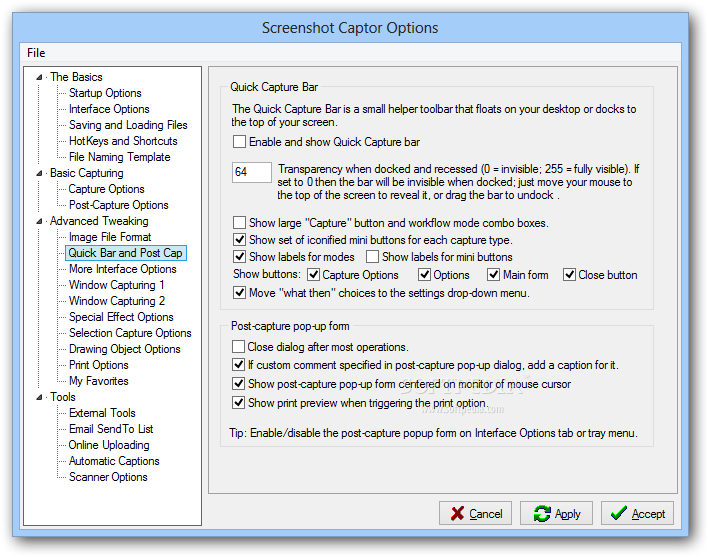
Task: Open the File menu
Action: pos(36,53)
